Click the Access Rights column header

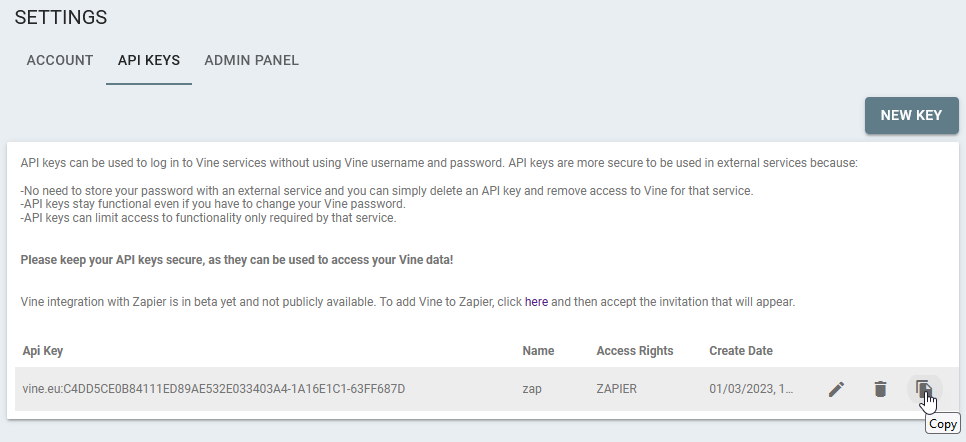point(635,351)
